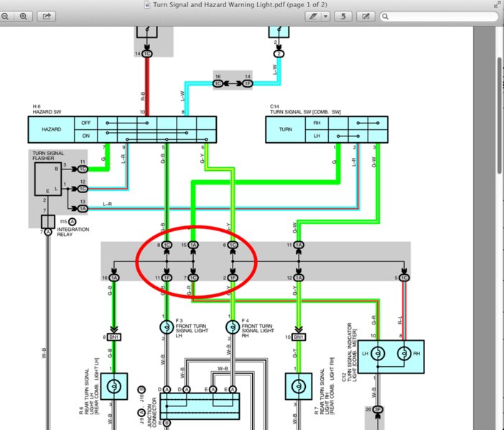Screen dimensions: 504x430
Task: Click the 1C connector at pin 6
Action: pos(233,245)
